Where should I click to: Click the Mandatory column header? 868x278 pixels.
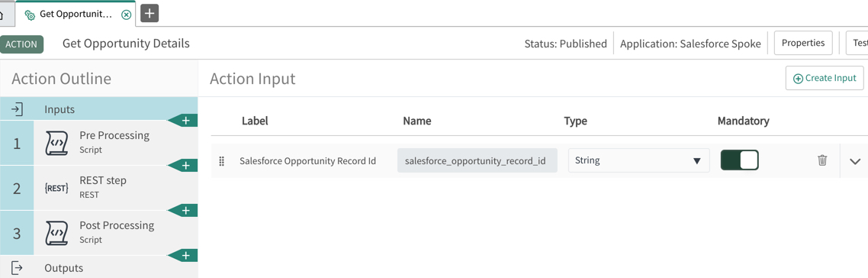click(744, 121)
